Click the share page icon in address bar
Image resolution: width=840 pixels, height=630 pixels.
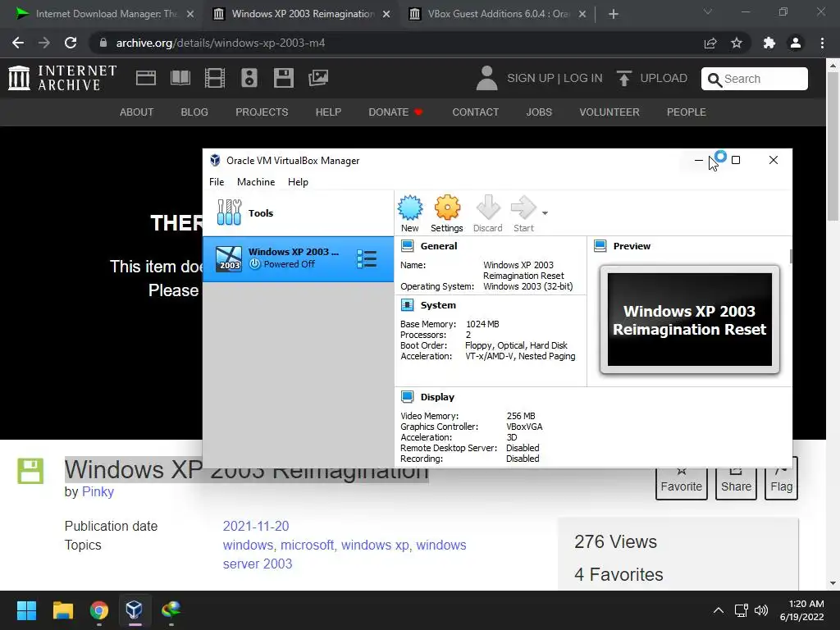[710, 43]
